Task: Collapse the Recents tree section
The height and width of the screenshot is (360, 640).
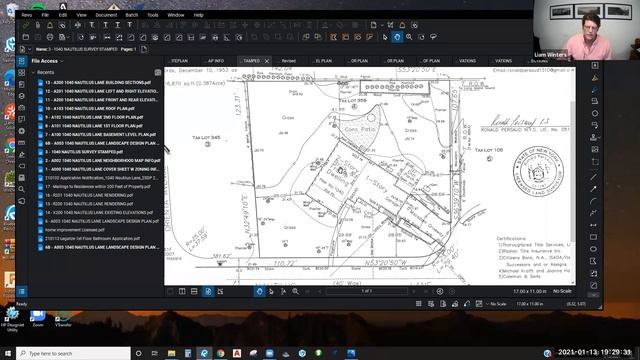Action: point(33,73)
